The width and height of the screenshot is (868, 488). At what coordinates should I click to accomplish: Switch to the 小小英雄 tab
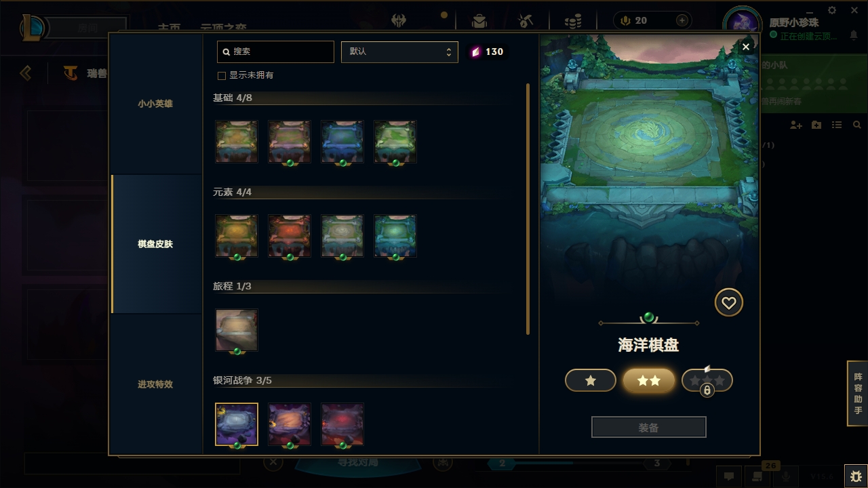[155, 104]
